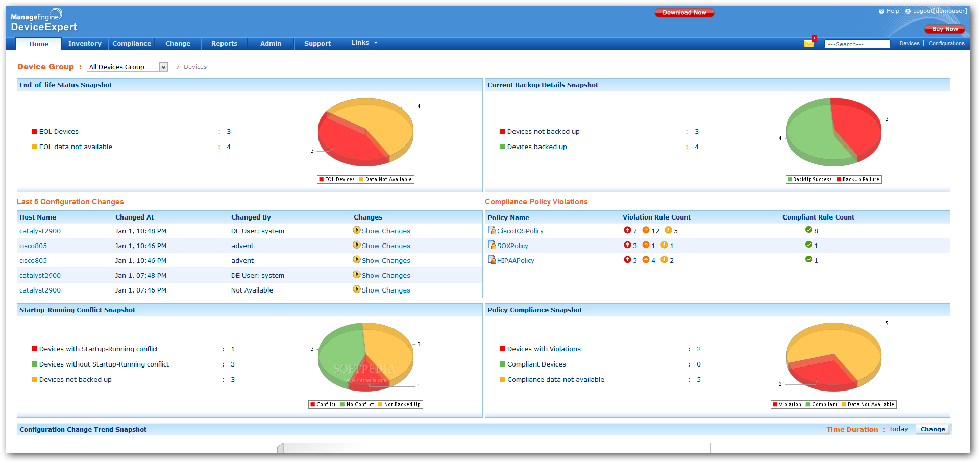Click the orange major violation icon for SOXPolicy

coord(646,245)
